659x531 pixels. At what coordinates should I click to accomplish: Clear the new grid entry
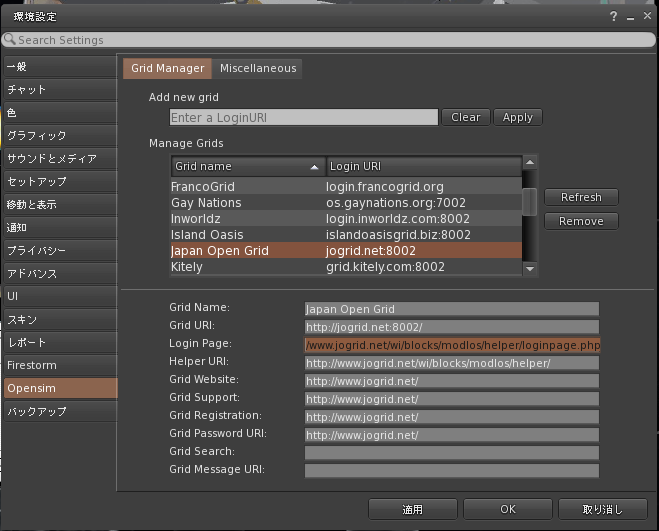[466, 117]
